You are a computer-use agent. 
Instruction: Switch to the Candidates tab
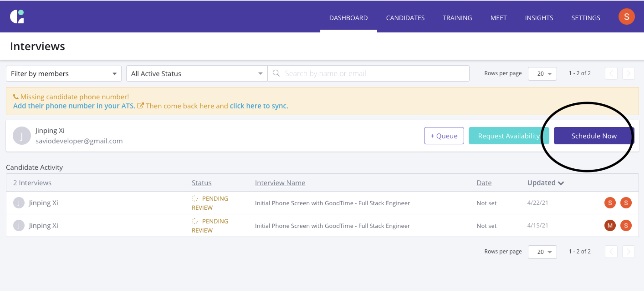click(405, 18)
